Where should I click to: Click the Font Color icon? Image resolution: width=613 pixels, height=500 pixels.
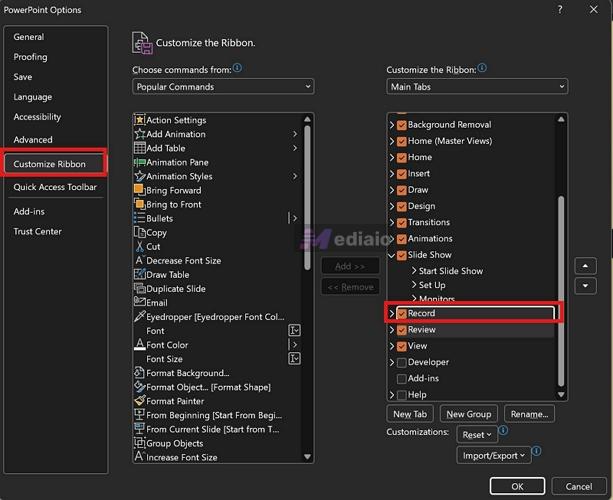140,344
